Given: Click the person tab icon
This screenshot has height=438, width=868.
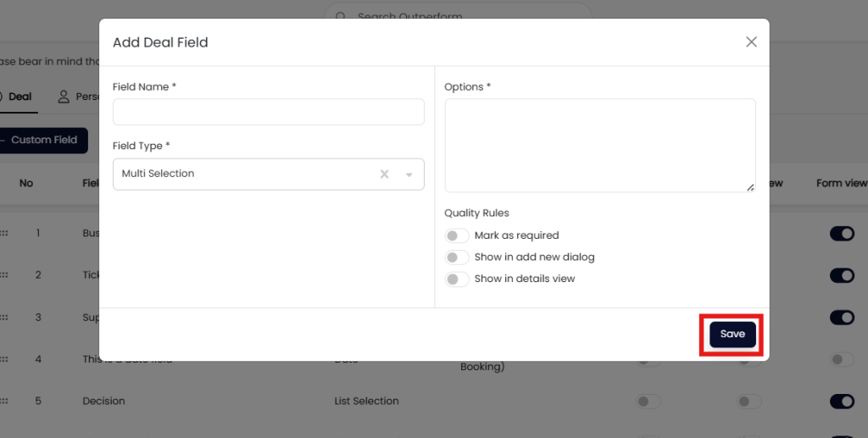Looking at the screenshot, I should [64, 97].
